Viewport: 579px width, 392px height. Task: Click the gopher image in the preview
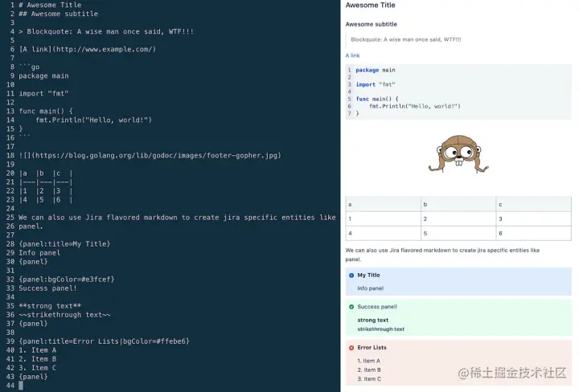tap(458, 153)
